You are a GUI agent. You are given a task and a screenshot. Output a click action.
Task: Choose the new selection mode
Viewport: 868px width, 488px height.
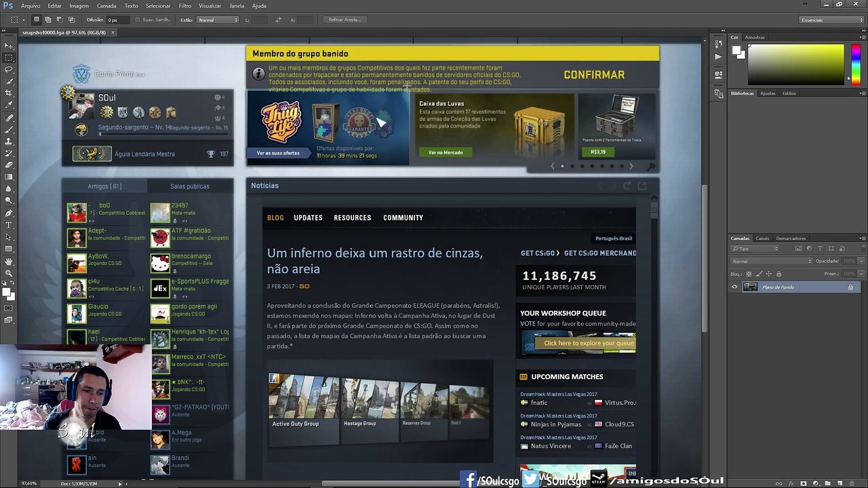37,20
